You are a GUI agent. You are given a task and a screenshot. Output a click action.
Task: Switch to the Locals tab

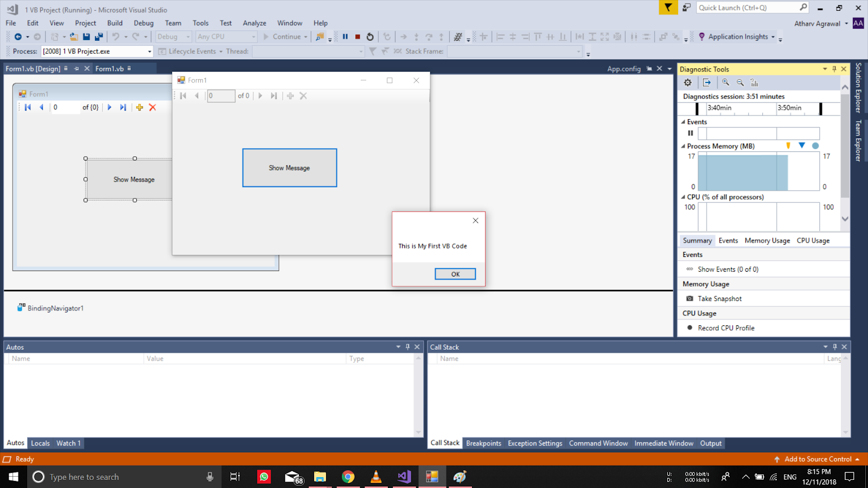click(x=40, y=443)
